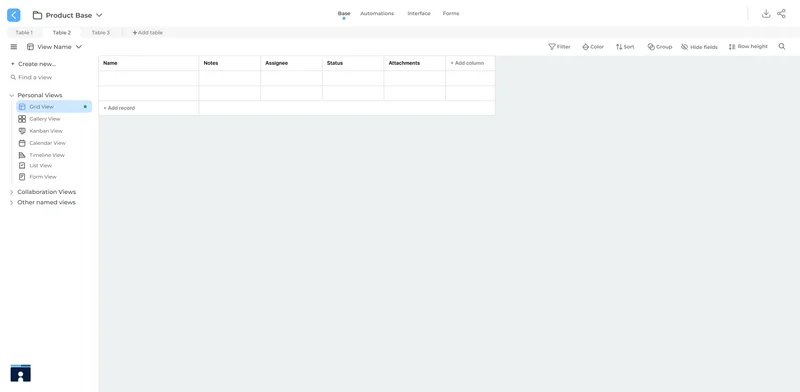Open the Product Base dropdown chevron
This screenshot has width=800, height=392.
click(99, 15)
